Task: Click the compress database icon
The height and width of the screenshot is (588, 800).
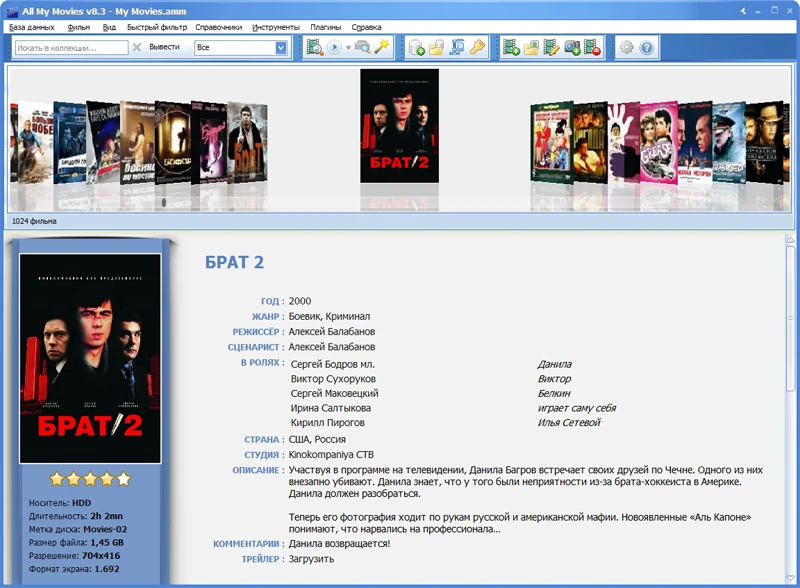Action: [x=457, y=47]
